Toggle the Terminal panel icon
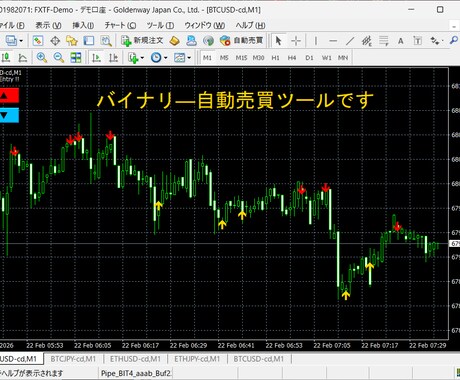The image size is (460, 380). point(89,41)
